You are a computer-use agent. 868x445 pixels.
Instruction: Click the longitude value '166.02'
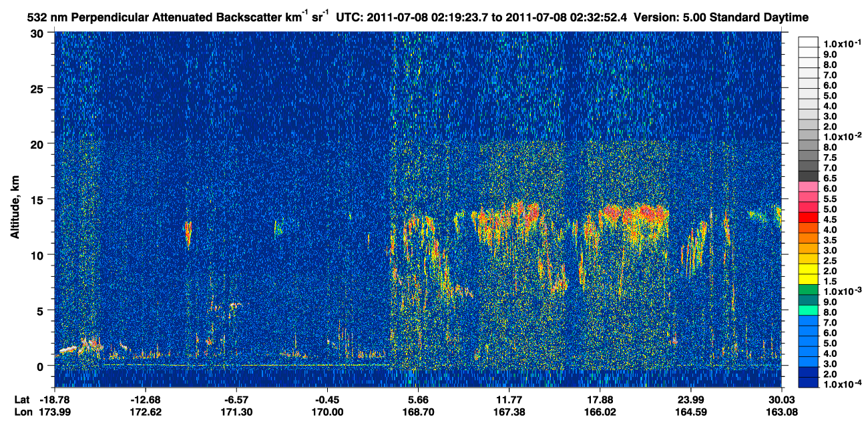point(600,412)
